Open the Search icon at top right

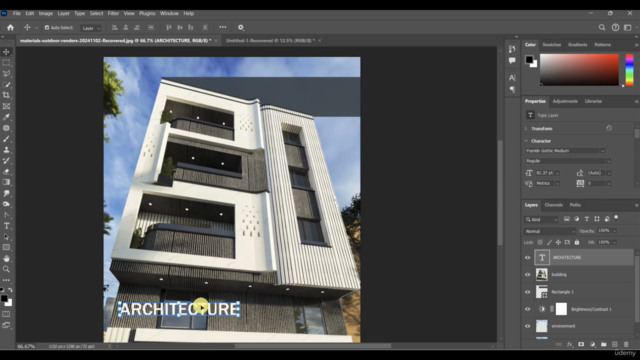602,27
